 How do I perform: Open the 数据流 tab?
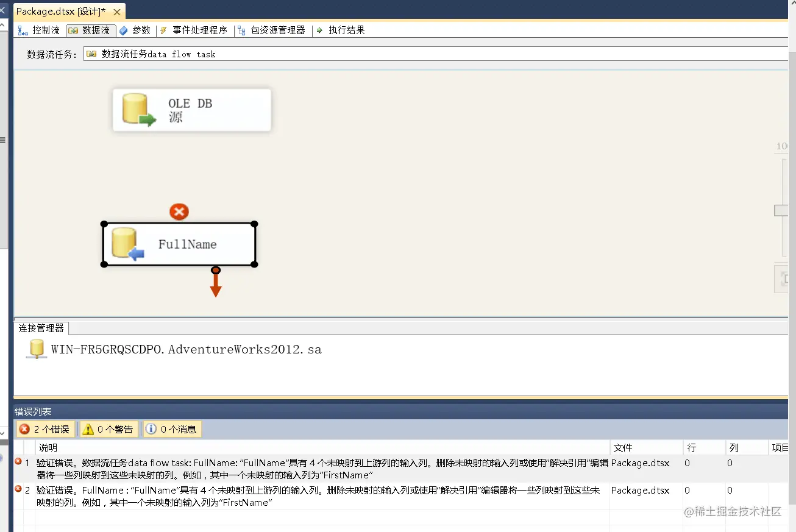90,30
